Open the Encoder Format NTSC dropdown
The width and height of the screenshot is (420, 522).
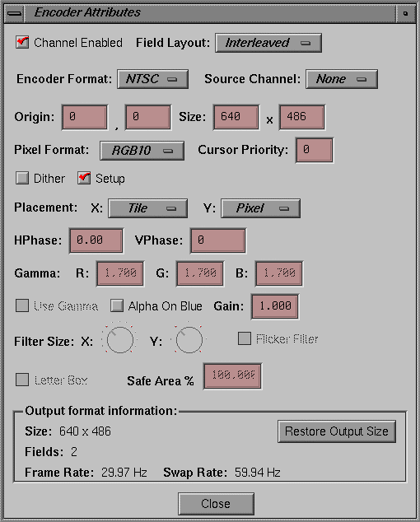[153, 79]
